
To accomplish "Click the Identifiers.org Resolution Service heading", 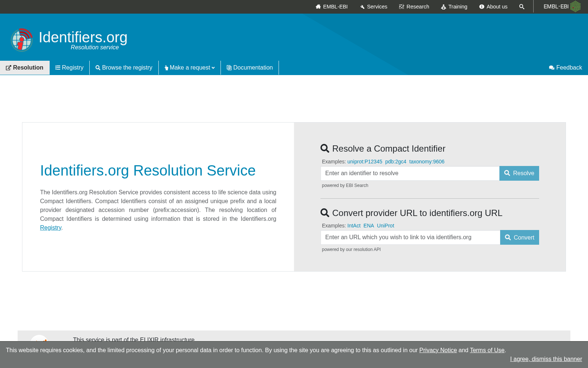I will 148,171.
